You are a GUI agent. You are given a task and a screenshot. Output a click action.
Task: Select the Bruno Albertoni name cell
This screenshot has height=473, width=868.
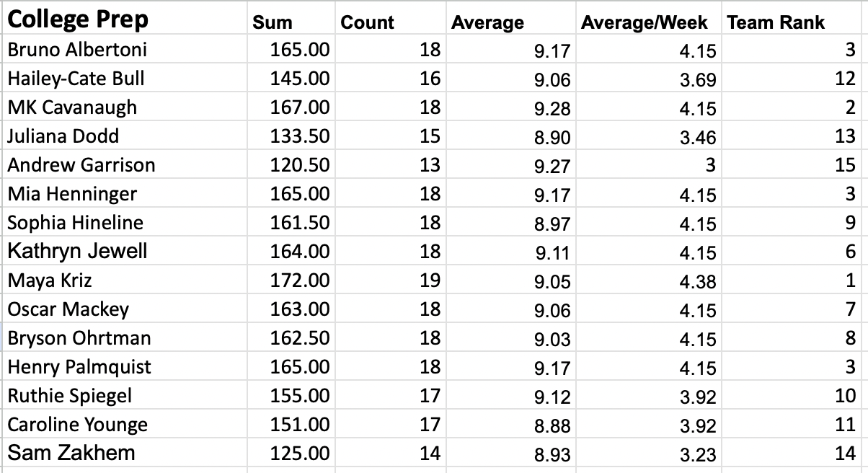point(124,50)
